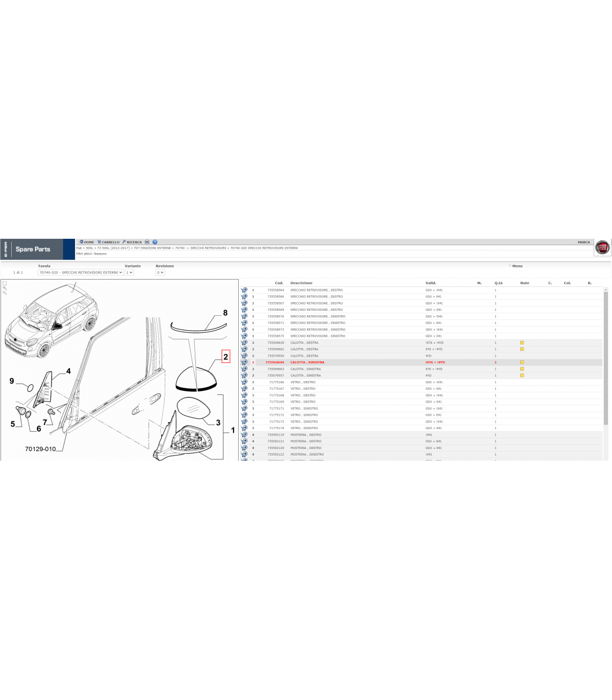Viewport: 612px width, 700px height.
Task: Open CARRELLO in the top menu
Action: [x=109, y=242]
